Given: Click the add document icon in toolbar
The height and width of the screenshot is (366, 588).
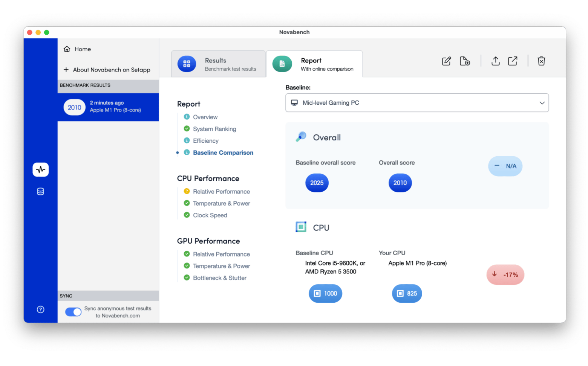Looking at the screenshot, I should pos(465,61).
